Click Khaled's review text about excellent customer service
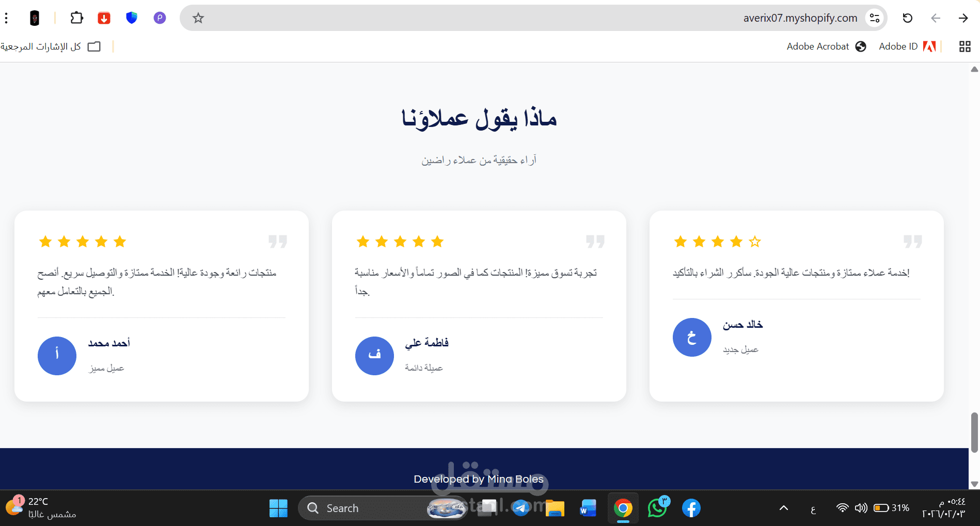Screen dimensions: 980x526 [x=791, y=273]
